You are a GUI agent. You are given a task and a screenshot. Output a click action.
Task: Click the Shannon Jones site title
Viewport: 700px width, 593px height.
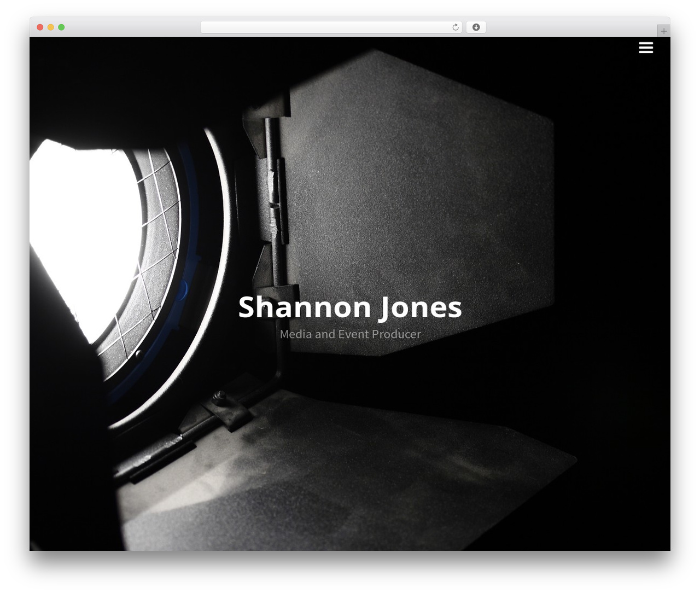350,307
